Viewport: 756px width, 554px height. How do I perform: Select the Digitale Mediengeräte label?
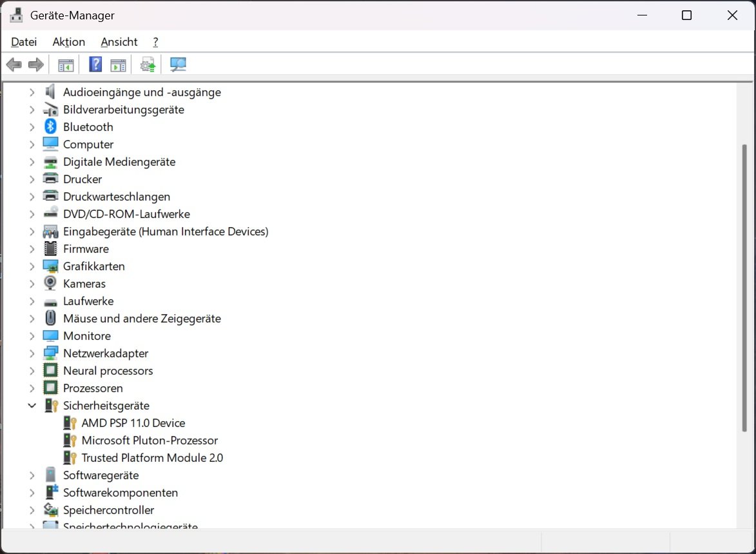(x=119, y=162)
